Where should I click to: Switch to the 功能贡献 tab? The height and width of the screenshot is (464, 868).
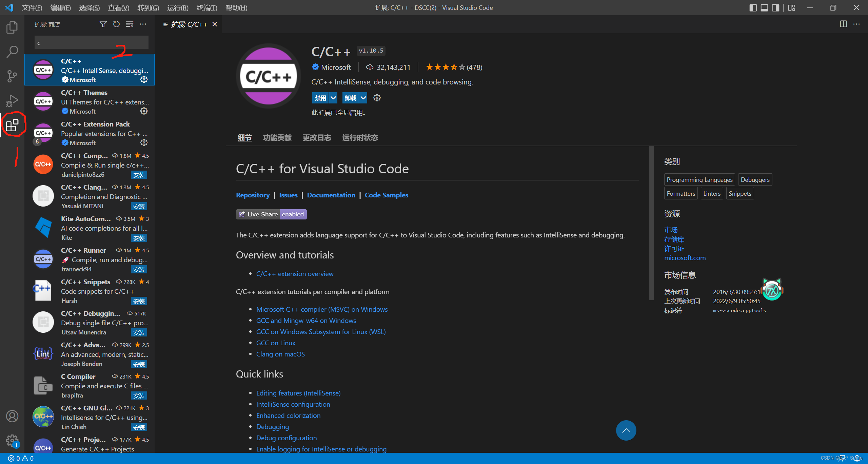277,138
